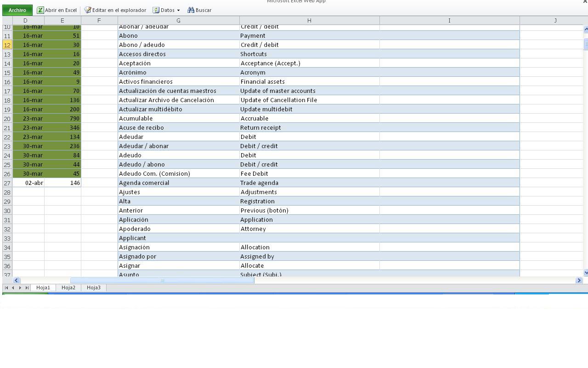
Task: Click cell 'Return receipt'
Action: coord(310,127)
